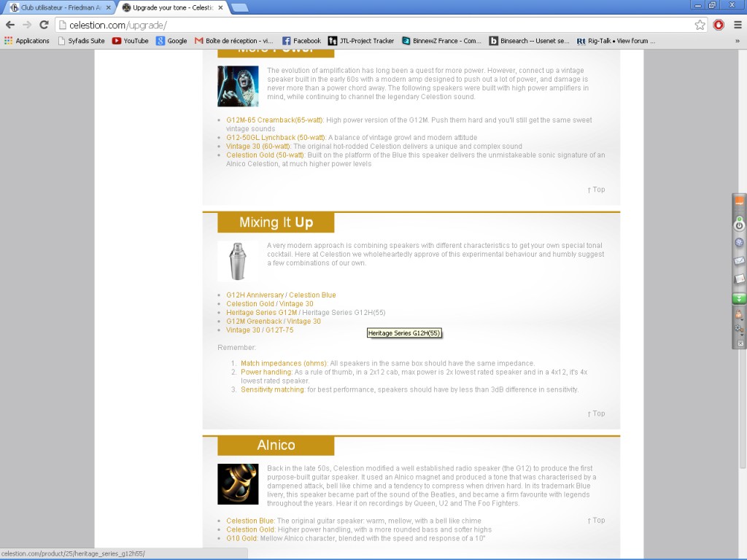747x560 pixels.
Task: Click the power button in the Orange sidebar
Action: point(739,226)
